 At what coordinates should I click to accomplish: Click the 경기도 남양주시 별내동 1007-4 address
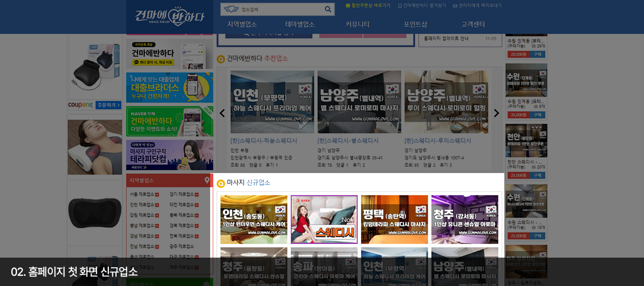click(434, 158)
